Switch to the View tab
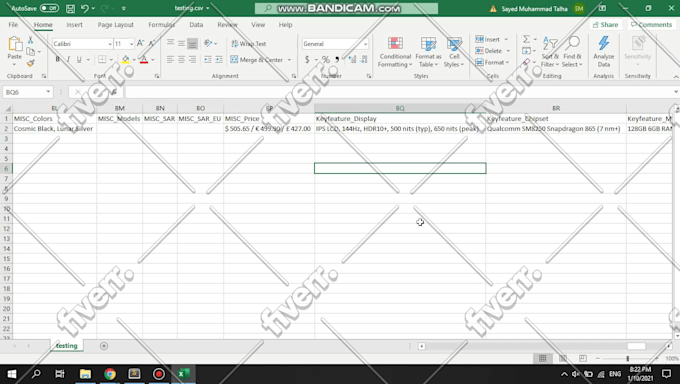The image size is (680, 384). tap(258, 25)
